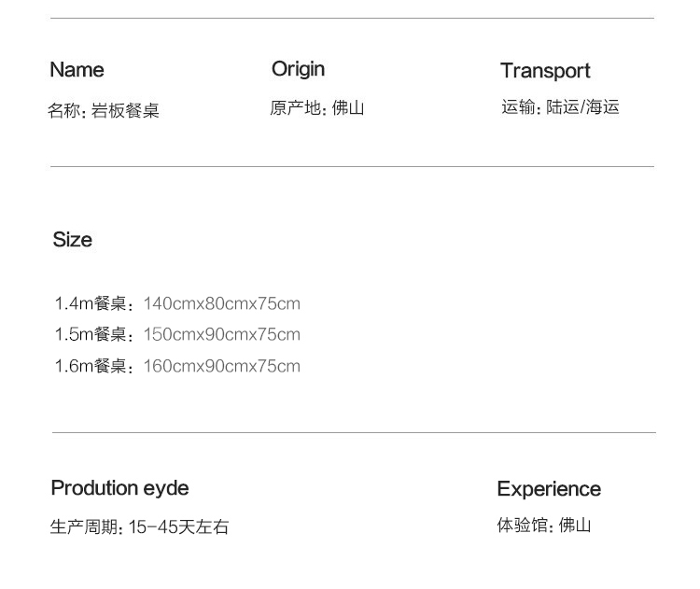Select the 150cmx90cmx75cm dimensions text
700x589 pixels.
tap(222, 335)
